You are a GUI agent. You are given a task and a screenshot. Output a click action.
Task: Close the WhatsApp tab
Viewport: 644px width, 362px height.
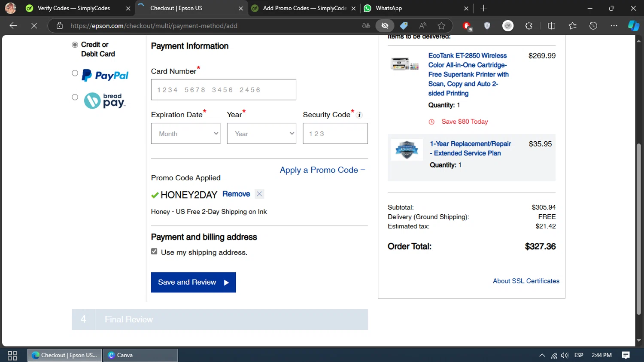tap(466, 8)
